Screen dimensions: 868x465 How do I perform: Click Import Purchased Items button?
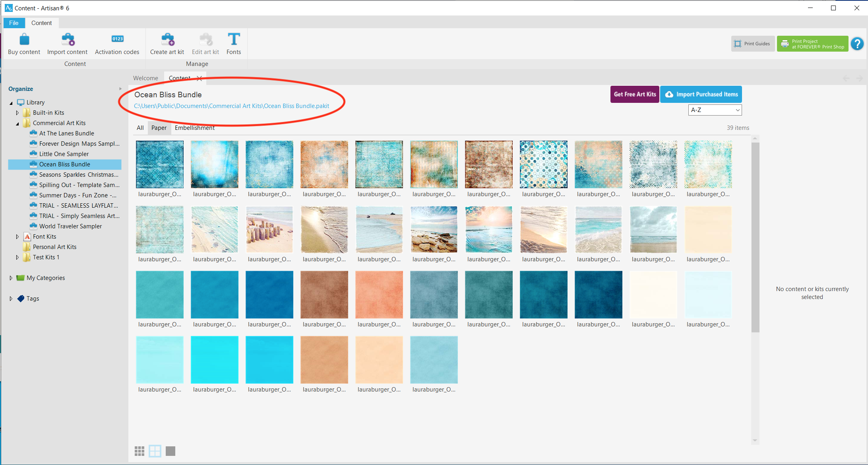click(x=701, y=94)
